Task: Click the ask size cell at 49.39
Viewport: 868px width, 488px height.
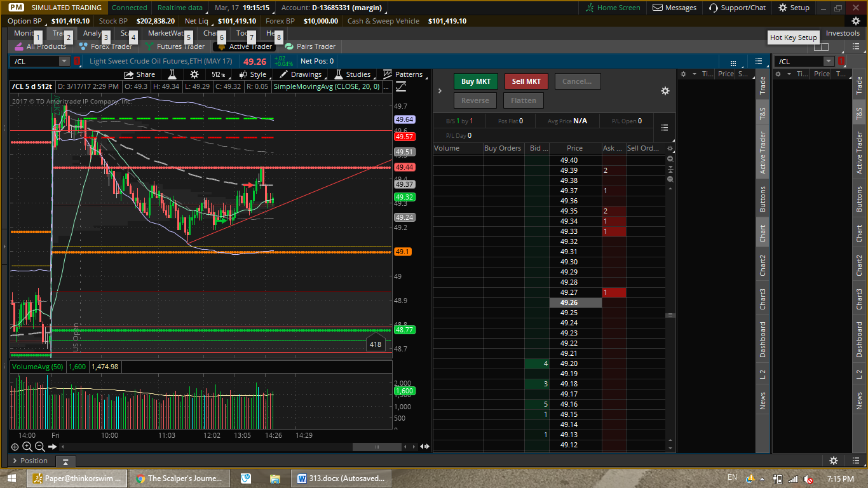Action: point(614,170)
